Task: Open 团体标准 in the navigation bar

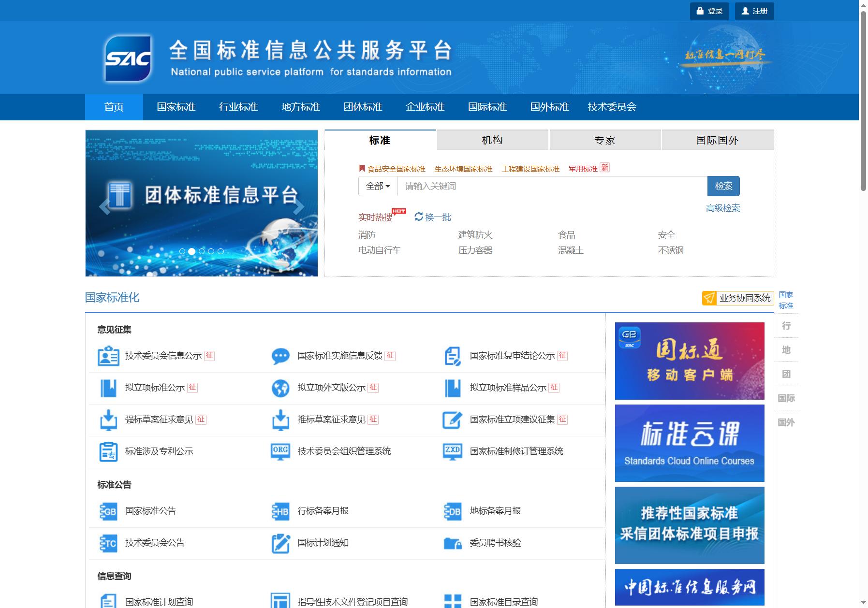Action: (x=363, y=107)
